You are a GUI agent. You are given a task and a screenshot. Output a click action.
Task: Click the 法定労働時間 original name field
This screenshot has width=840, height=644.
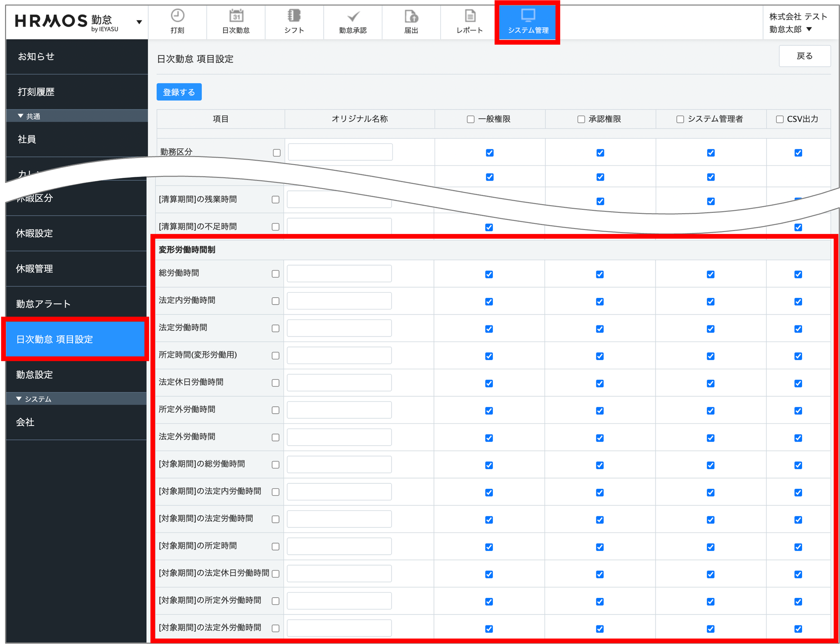(339, 328)
